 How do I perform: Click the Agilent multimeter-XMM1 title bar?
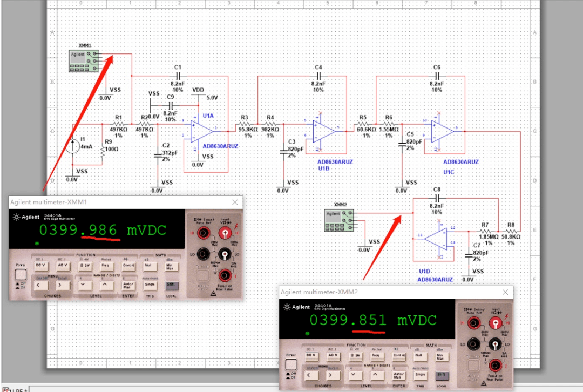click(x=126, y=202)
